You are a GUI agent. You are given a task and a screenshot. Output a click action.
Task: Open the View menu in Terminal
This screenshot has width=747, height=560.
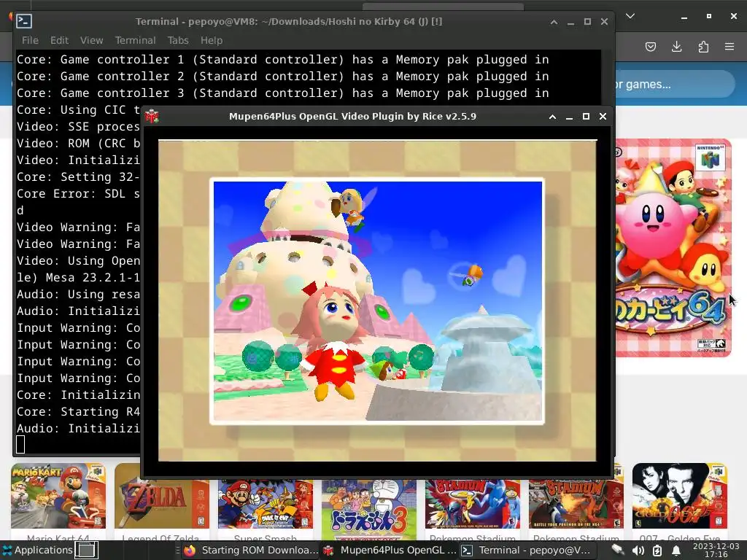pos(91,41)
